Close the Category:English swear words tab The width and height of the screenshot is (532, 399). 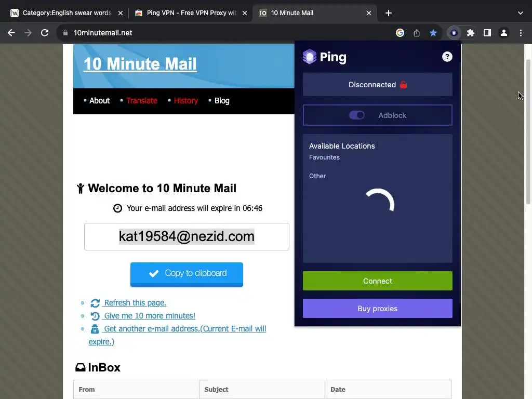click(120, 13)
